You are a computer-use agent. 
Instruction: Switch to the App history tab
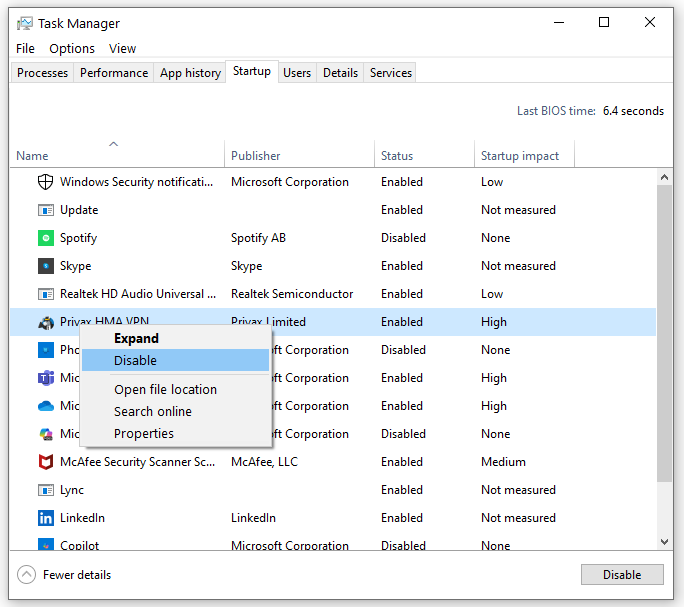190,72
